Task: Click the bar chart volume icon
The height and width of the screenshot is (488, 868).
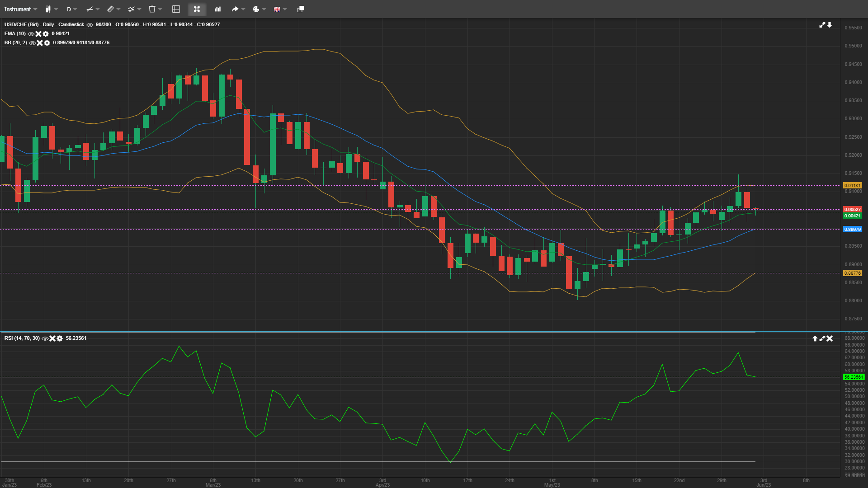Action: point(217,9)
